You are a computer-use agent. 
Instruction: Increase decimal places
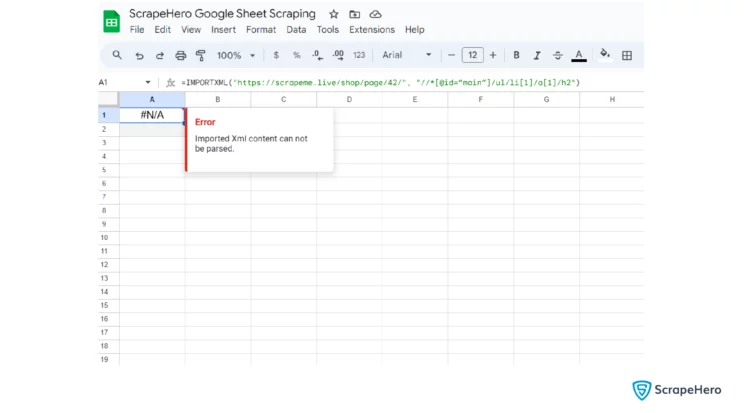coord(338,55)
